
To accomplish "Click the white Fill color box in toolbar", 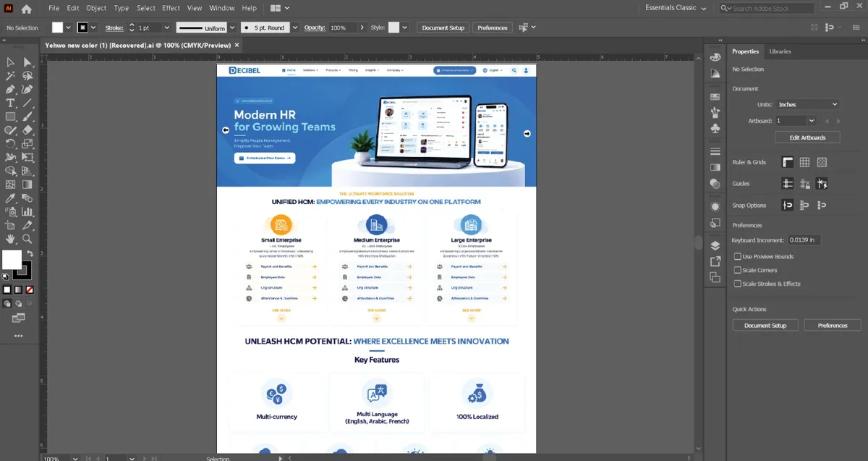I will (12, 259).
